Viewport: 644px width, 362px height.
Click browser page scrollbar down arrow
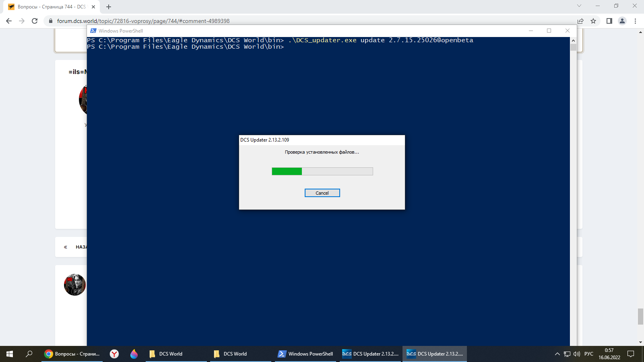pos(640,342)
